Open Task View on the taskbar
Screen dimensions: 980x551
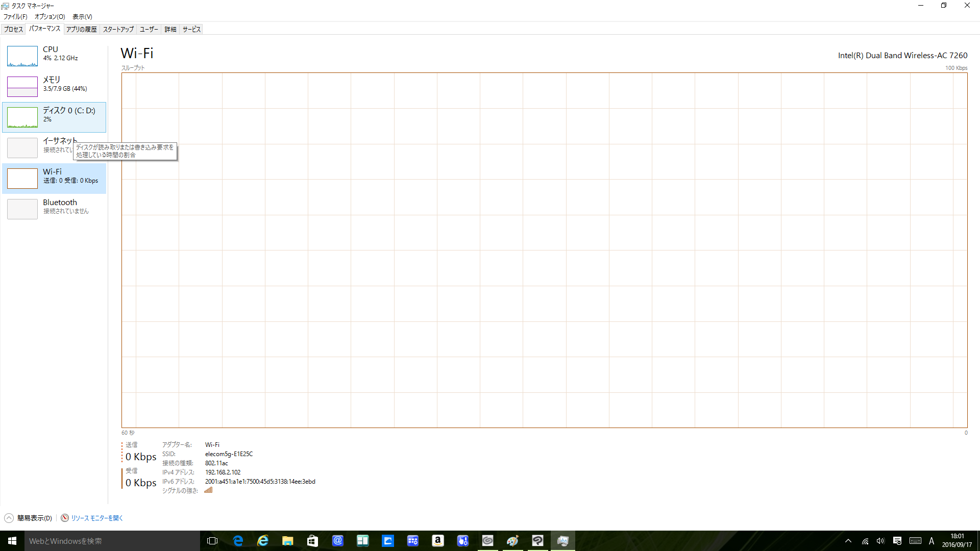212,541
